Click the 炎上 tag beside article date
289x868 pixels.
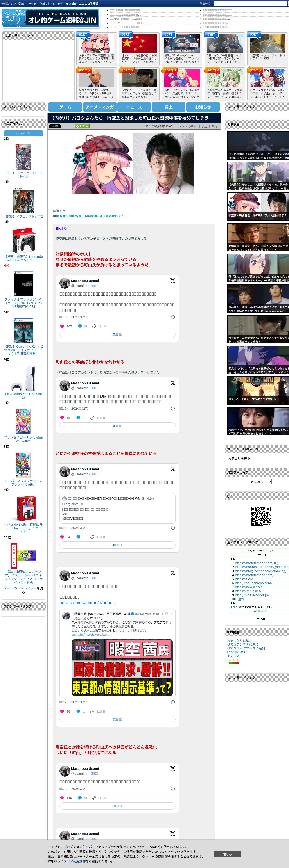(x=205, y=126)
